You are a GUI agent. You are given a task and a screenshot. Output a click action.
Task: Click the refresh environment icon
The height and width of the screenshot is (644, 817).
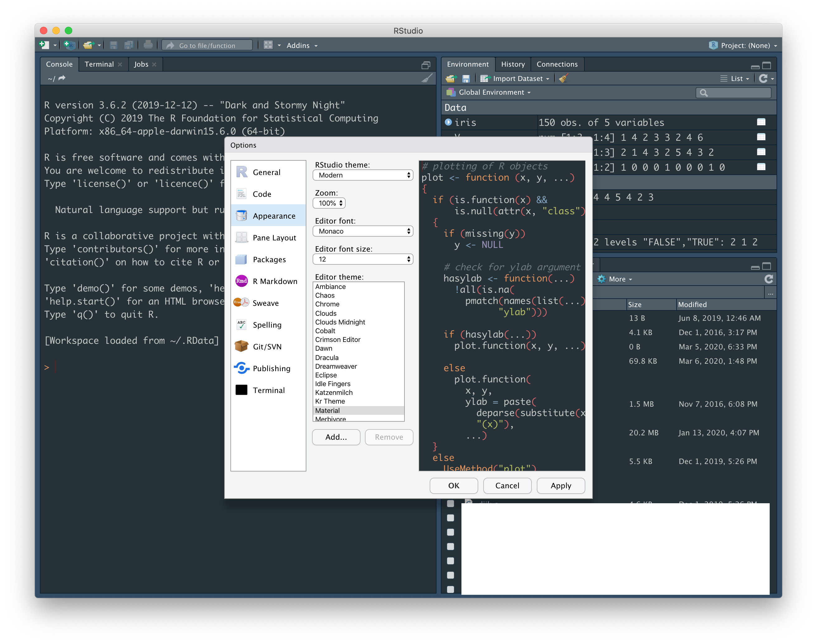pyautogui.click(x=763, y=78)
